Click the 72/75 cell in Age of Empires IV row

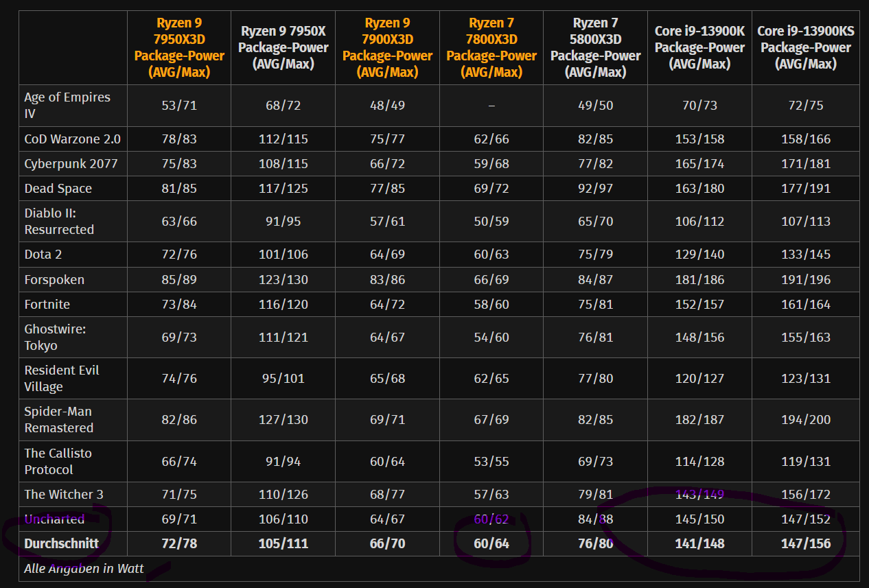point(806,105)
